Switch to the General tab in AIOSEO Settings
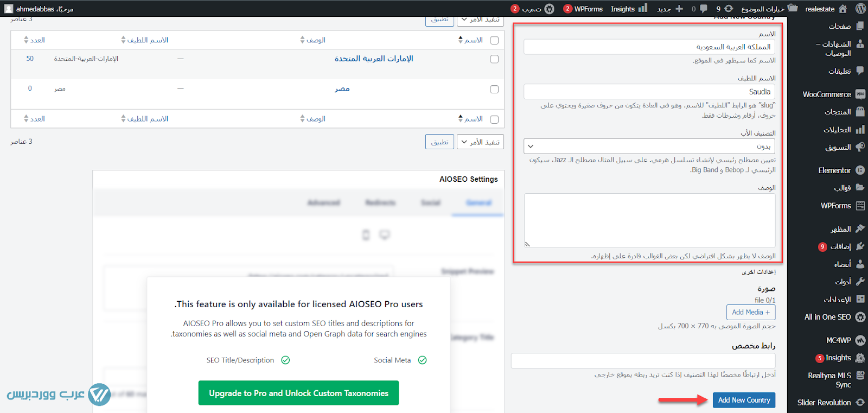The width and height of the screenshot is (868, 413). click(478, 203)
